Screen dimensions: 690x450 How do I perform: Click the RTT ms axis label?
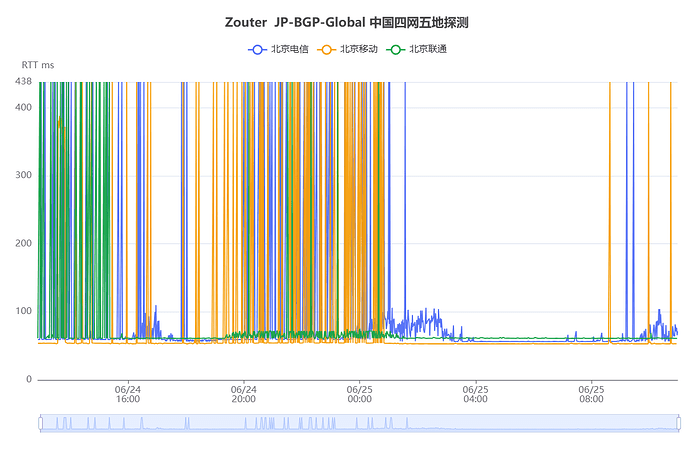38,65
